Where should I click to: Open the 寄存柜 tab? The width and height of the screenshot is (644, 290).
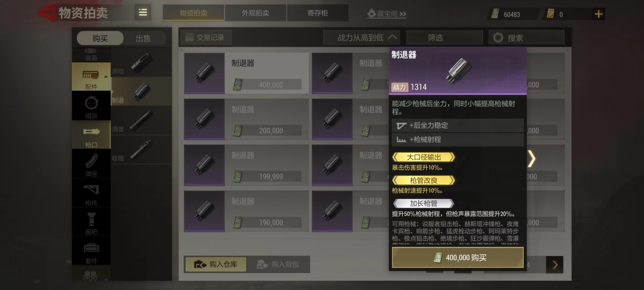tap(318, 13)
